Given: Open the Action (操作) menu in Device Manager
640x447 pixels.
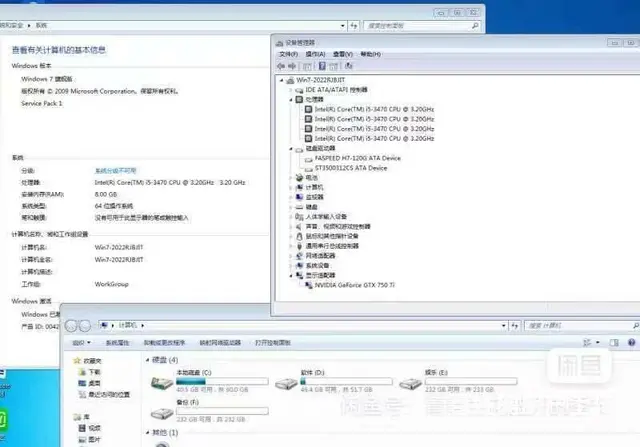Looking at the screenshot, I should (x=316, y=54).
